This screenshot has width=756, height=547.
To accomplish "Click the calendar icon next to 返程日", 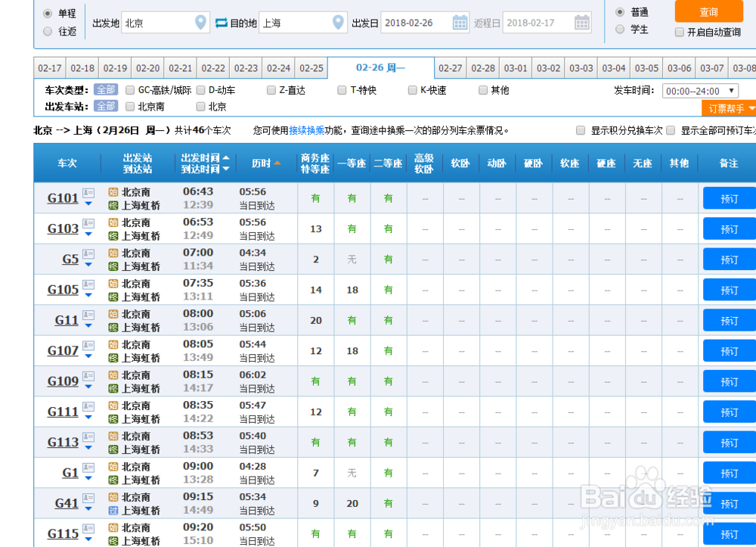I will coord(581,23).
